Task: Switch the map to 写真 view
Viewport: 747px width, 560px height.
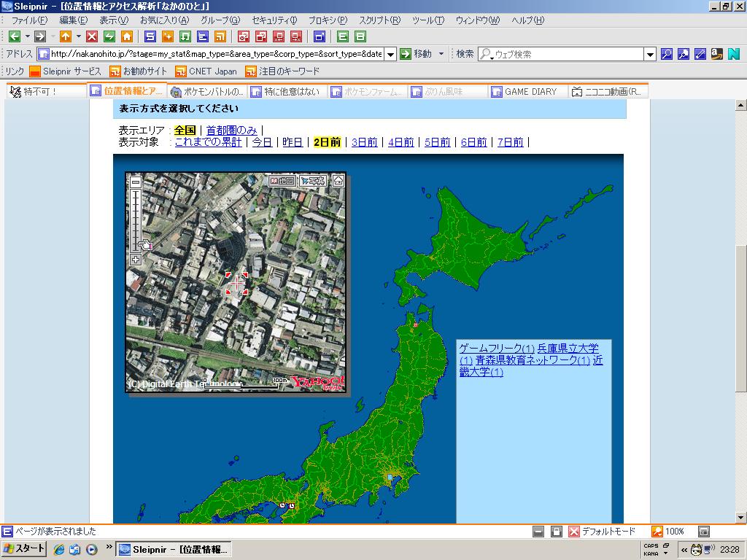Action: click(x=312, y=181)
